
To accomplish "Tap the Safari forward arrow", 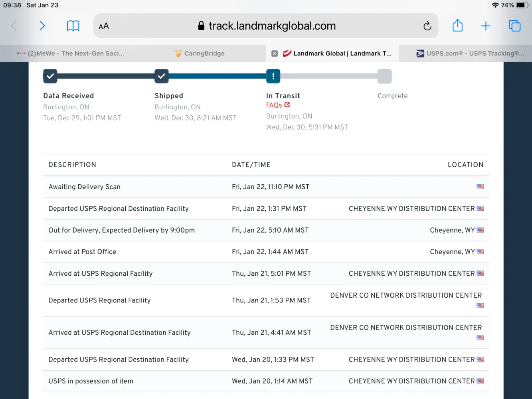I will point(42,26).
